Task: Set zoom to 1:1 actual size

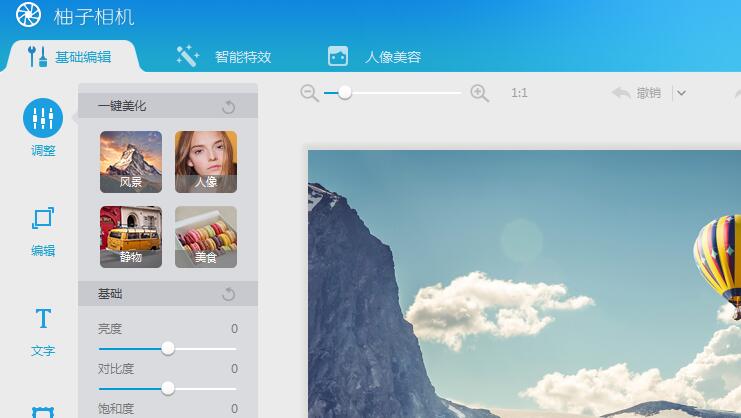Action: pyautogui.click(x=519, y=93)
